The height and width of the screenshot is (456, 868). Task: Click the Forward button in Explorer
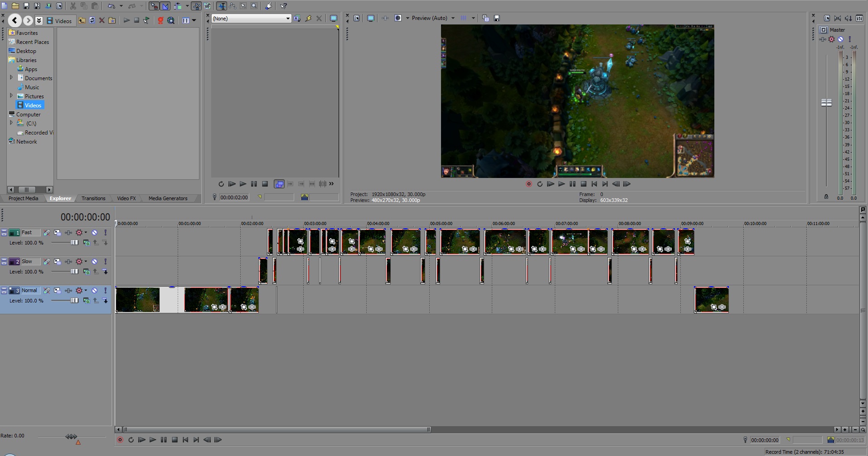tap(28, 20)
